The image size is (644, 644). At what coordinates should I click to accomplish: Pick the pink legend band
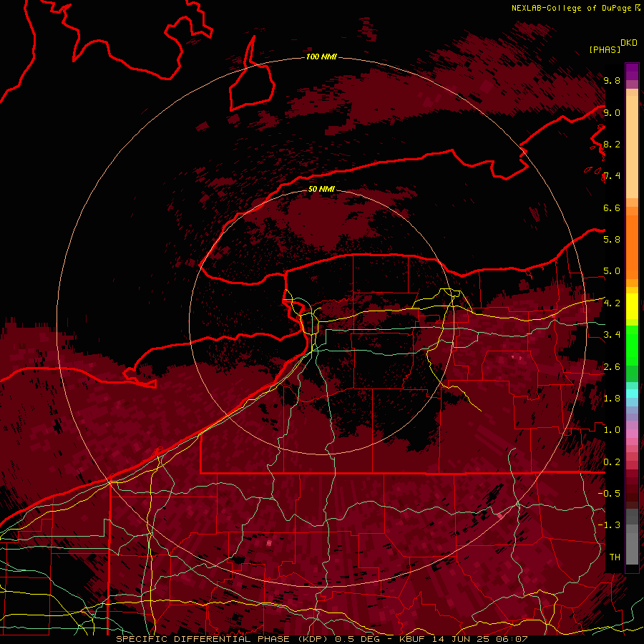click(632, 434)
